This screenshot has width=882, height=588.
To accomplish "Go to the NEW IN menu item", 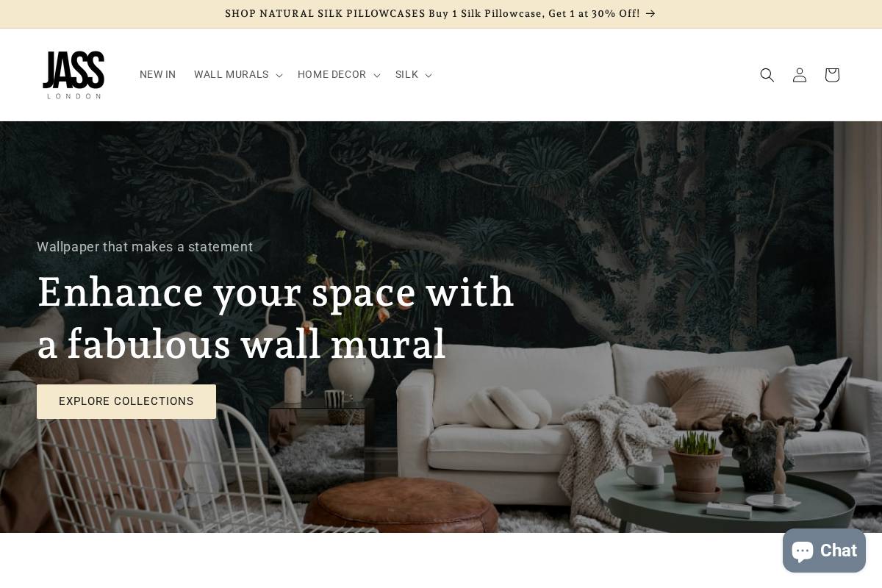I will click(158, 75).
